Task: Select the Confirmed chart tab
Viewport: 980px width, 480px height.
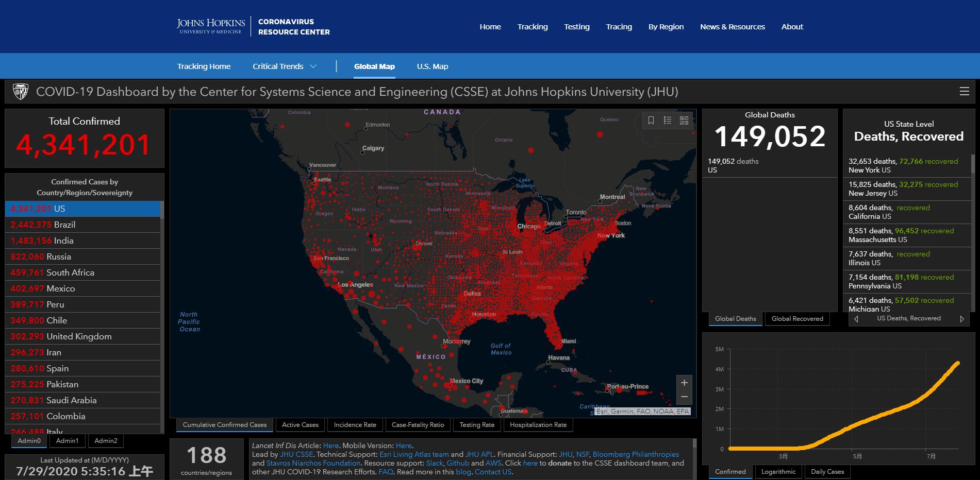Action: coord(730,472)
